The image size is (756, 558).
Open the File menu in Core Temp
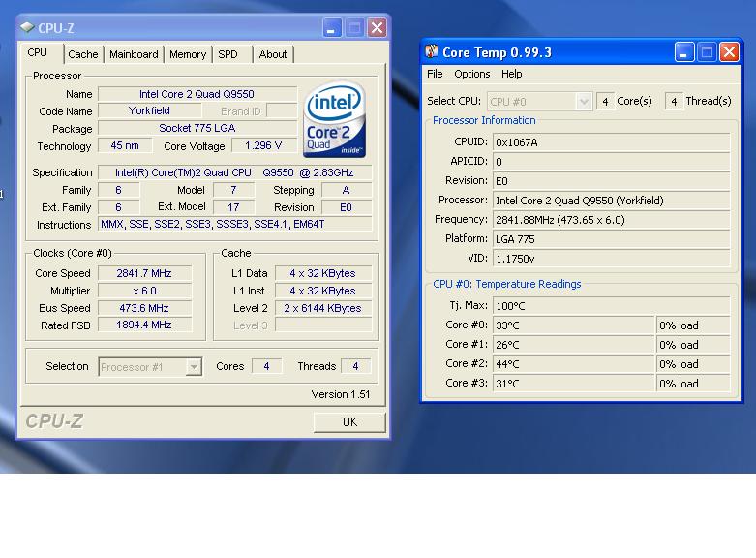(x=435, y=74)
